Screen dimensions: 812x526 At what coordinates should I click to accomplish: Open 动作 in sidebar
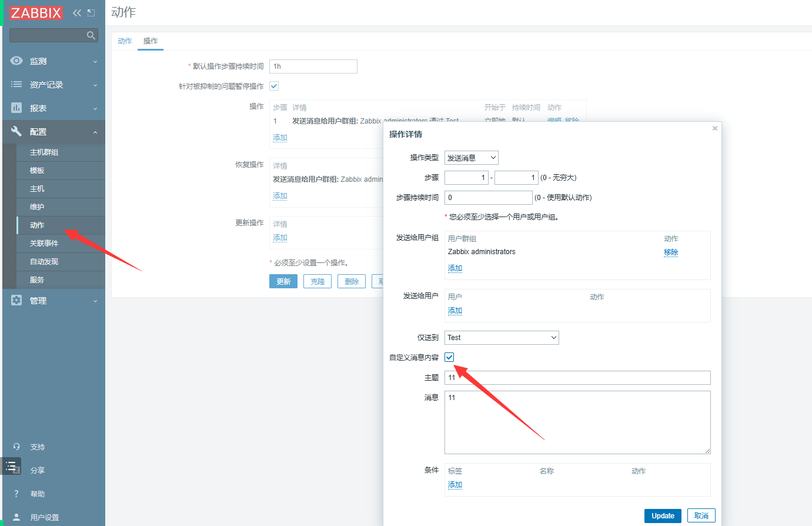tap(61, 225)
